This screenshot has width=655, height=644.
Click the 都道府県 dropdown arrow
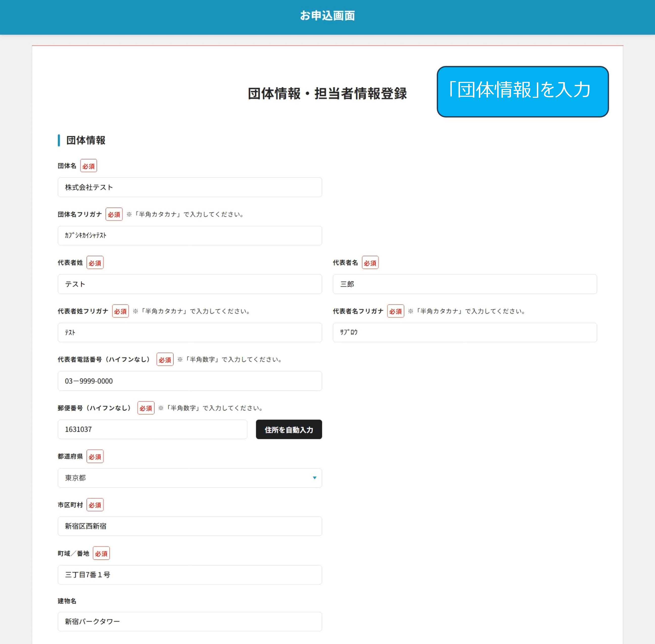(314, 478)
